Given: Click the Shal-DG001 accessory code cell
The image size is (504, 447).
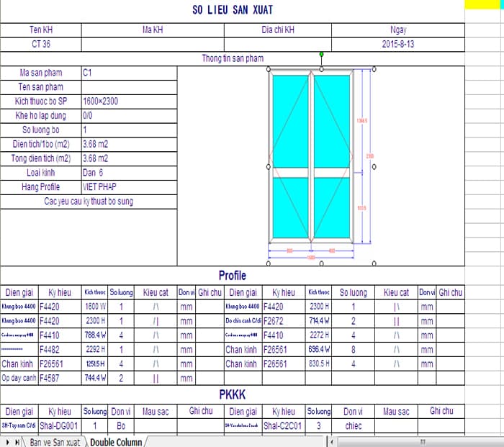Looking at the screenshot, I should coord(59,426).
